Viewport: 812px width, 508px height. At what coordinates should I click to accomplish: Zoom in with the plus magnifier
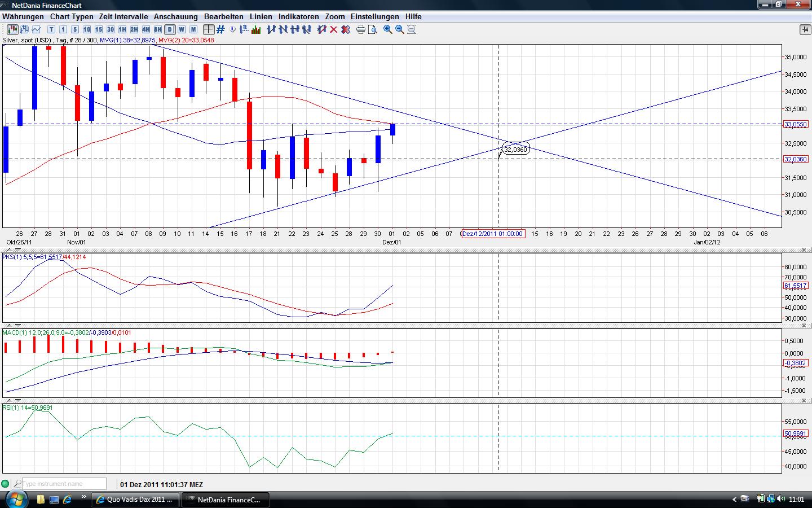click(388, 29)
